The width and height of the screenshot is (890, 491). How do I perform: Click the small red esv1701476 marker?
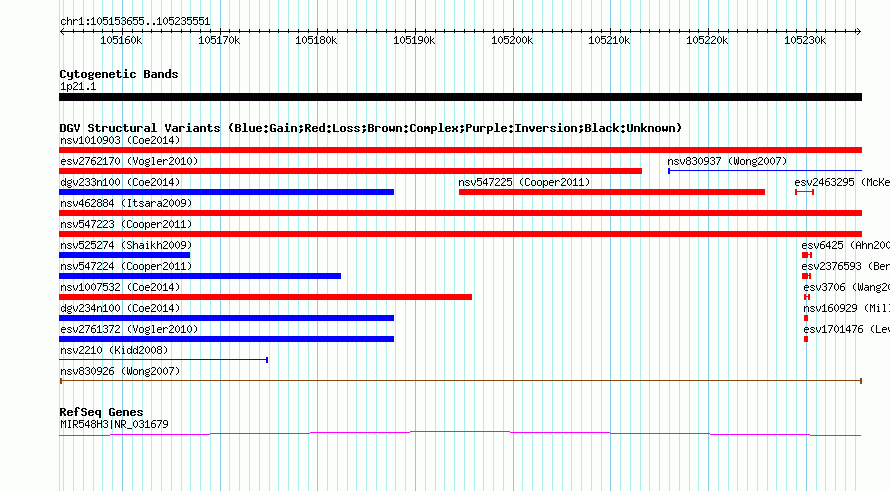(806, 339)
